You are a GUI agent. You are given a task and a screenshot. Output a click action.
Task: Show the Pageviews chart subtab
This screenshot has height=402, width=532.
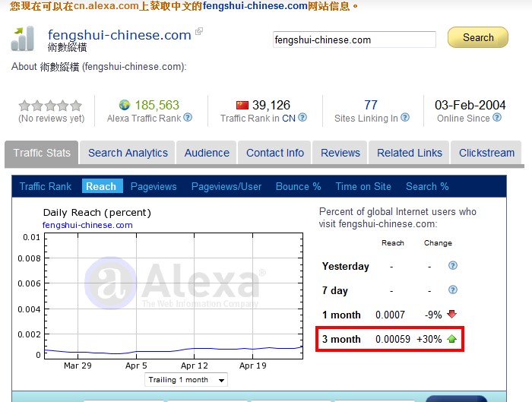[x=154, y=186]
